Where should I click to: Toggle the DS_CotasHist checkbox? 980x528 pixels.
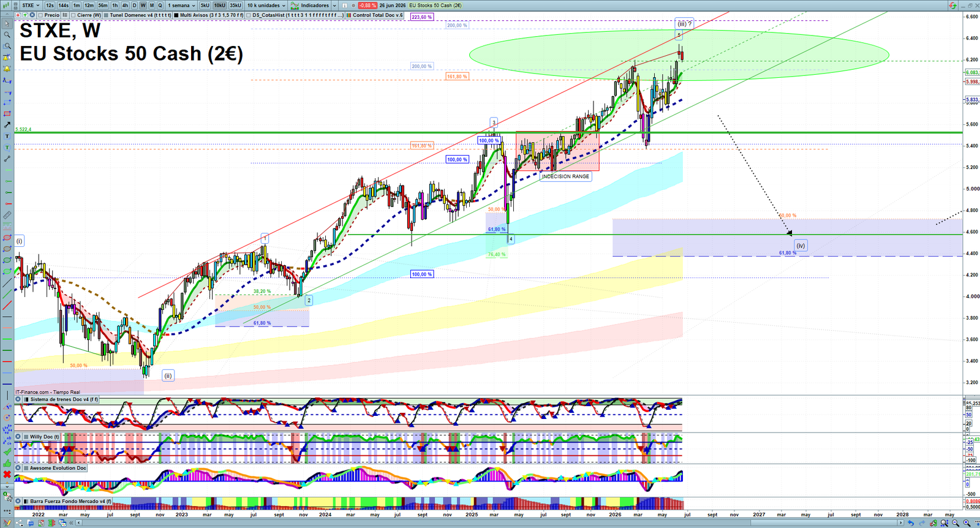tap(249, 15)
